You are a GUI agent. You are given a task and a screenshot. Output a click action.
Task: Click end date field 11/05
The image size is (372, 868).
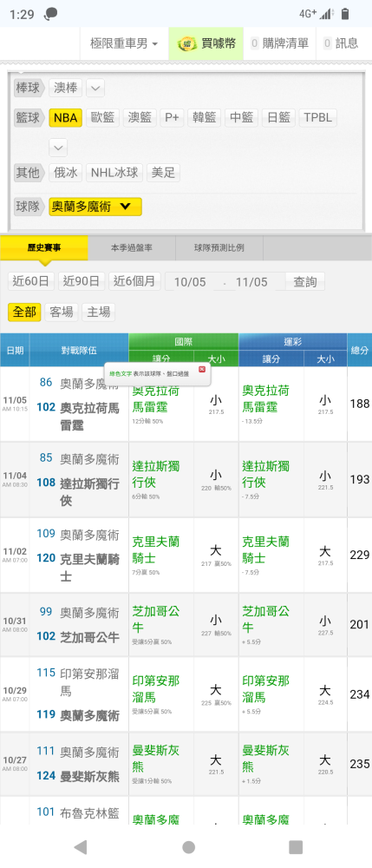251,282
